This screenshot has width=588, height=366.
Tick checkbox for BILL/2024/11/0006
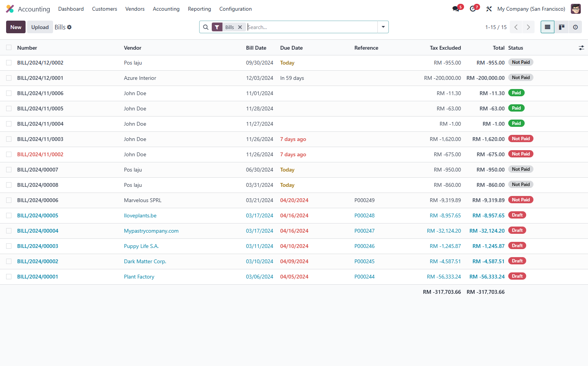pyautogui.click(x=9, y=93)
